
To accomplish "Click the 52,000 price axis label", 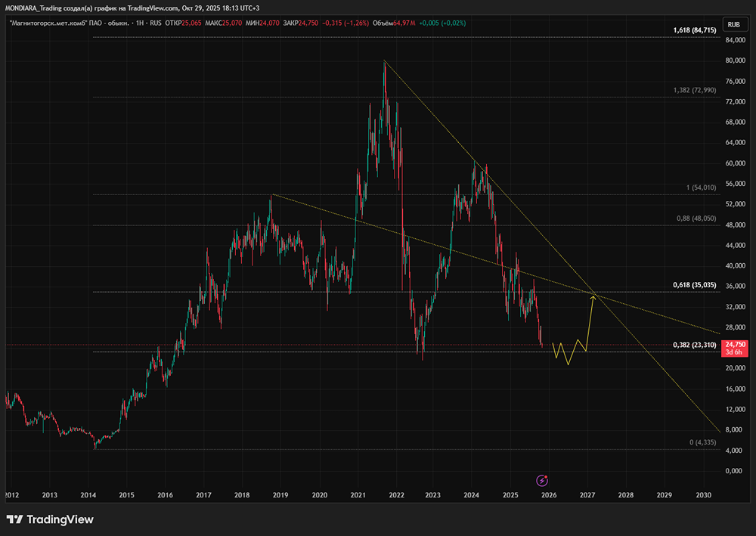I will (736, 204).
